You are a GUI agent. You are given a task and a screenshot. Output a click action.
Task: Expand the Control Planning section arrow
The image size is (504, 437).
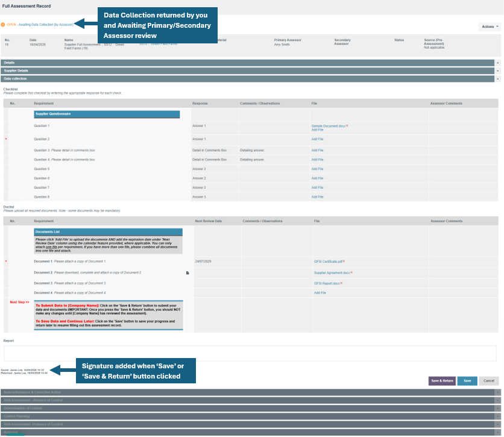[x=498, y=416]
